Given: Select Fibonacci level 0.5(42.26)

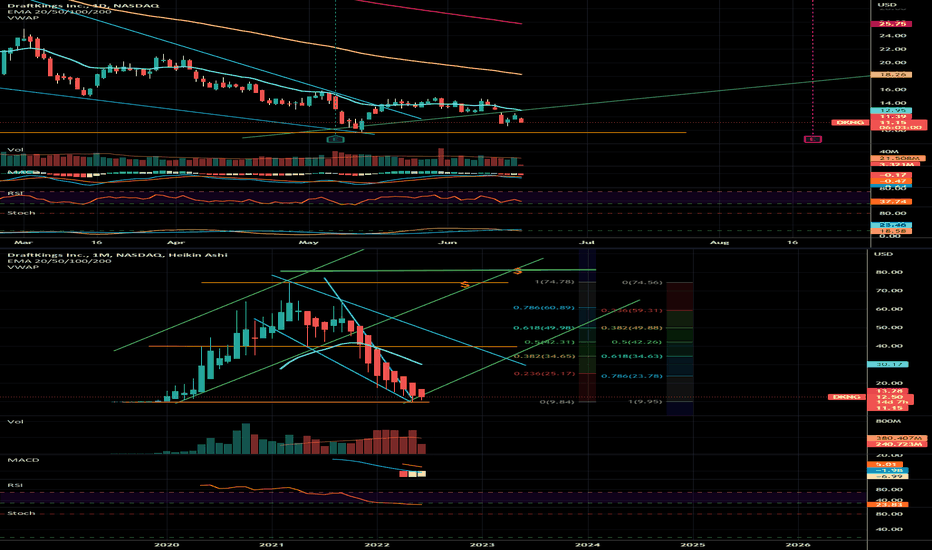Looking at the screenshot, I should 637,342.
